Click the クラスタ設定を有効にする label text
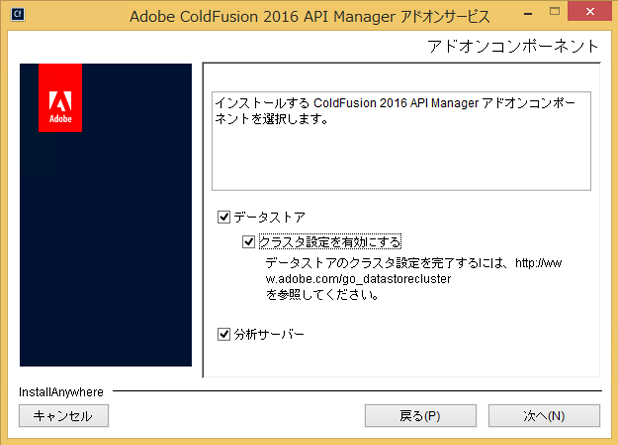 tap(329, 242)
